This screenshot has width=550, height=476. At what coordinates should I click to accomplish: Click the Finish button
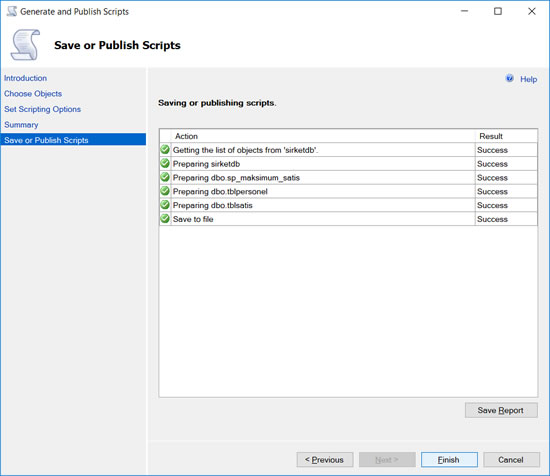[x=449, y=460]
